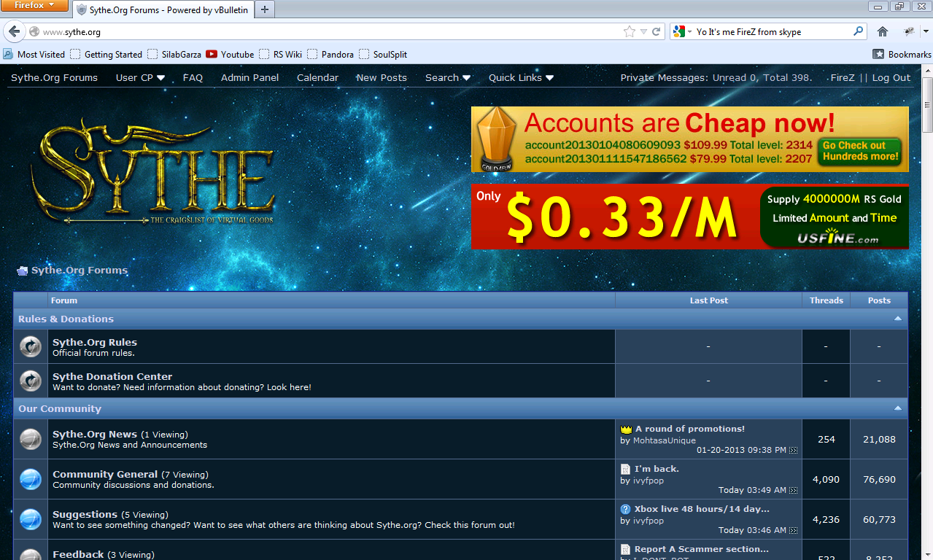Open the Suggestions forum
This screenshot has width=933, height=560.
pyautogui.click(x=85, y=514)
